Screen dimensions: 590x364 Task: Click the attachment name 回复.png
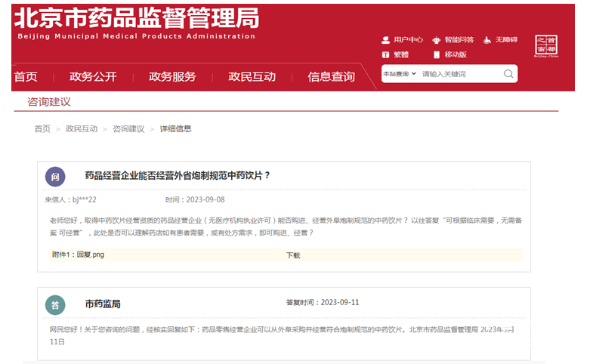[x=91, y=254]
